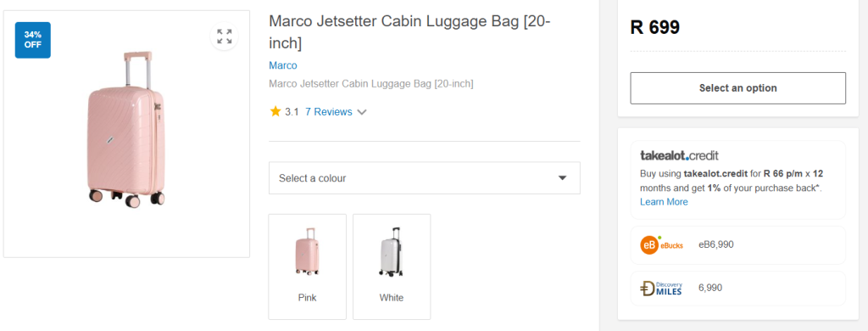This screenshot has height=331, width=868.
Task: Choose the Pink colour option
Action: [x=307, y=266]
